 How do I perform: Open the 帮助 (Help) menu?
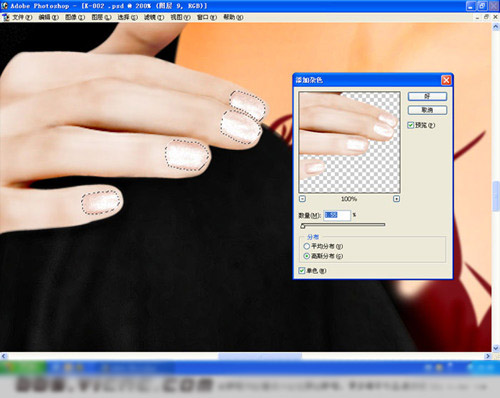click(x=233, y=17)
